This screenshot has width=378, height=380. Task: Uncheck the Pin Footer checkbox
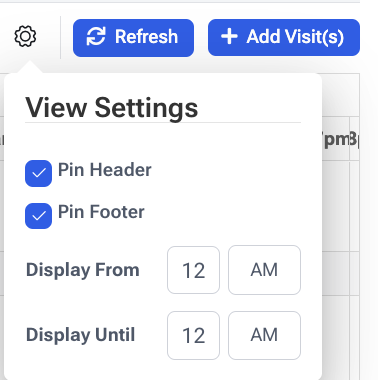[39, 216]
